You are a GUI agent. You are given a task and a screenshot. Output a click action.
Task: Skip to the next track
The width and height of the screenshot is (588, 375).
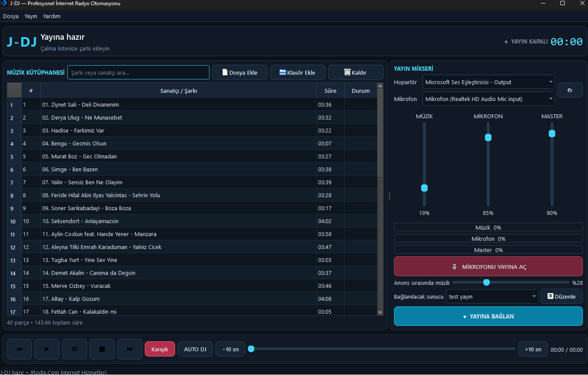[130, 349]
